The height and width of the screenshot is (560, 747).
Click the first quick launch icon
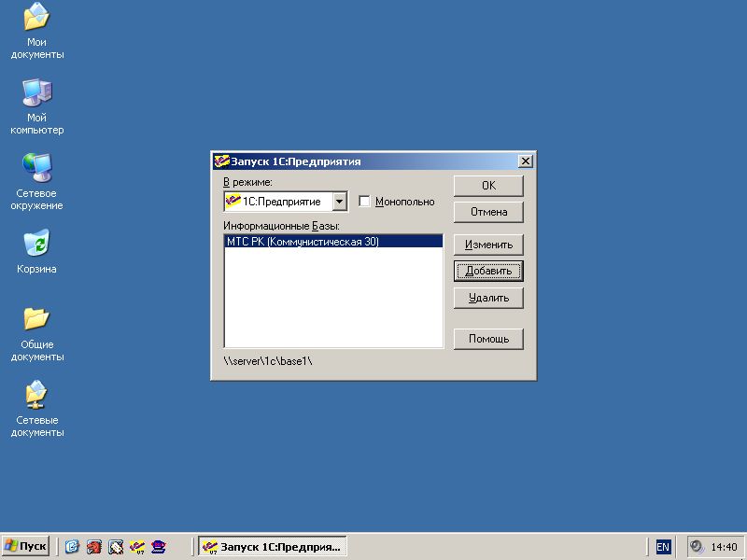click(x=72, y=547)
